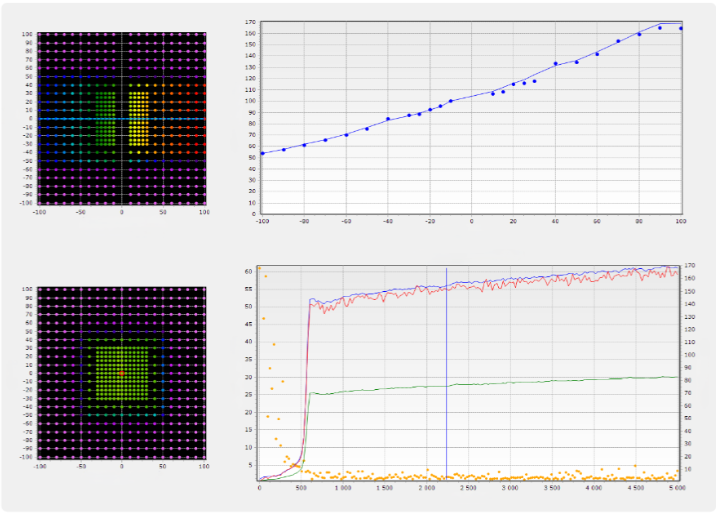Click the 170 label on top-right chart y-axis

coord(250,21)
